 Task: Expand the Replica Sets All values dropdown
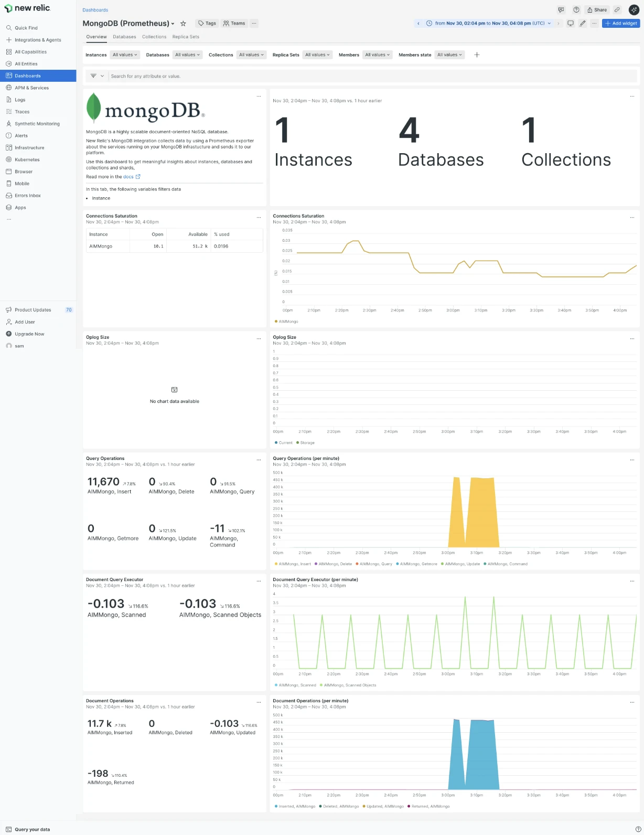pos(317,55)
